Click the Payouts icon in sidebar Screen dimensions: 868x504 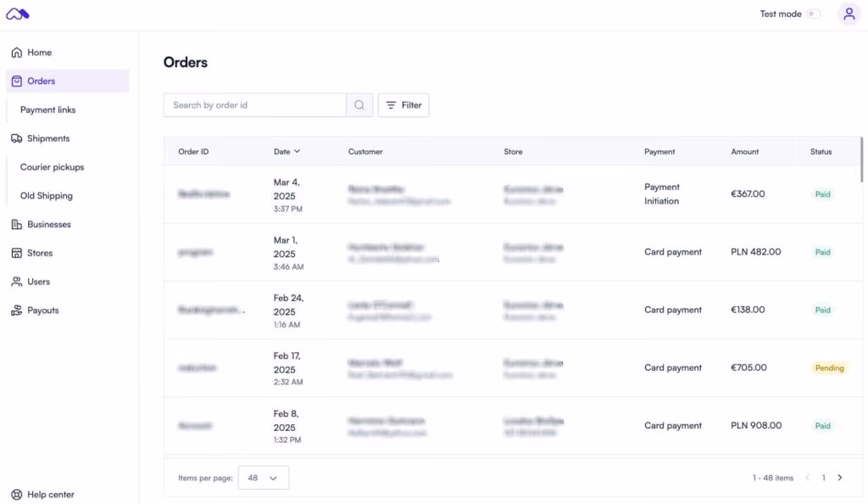click(x=17, y=311)
